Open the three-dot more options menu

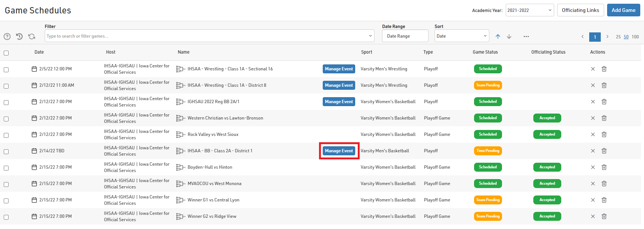point(526,36)
